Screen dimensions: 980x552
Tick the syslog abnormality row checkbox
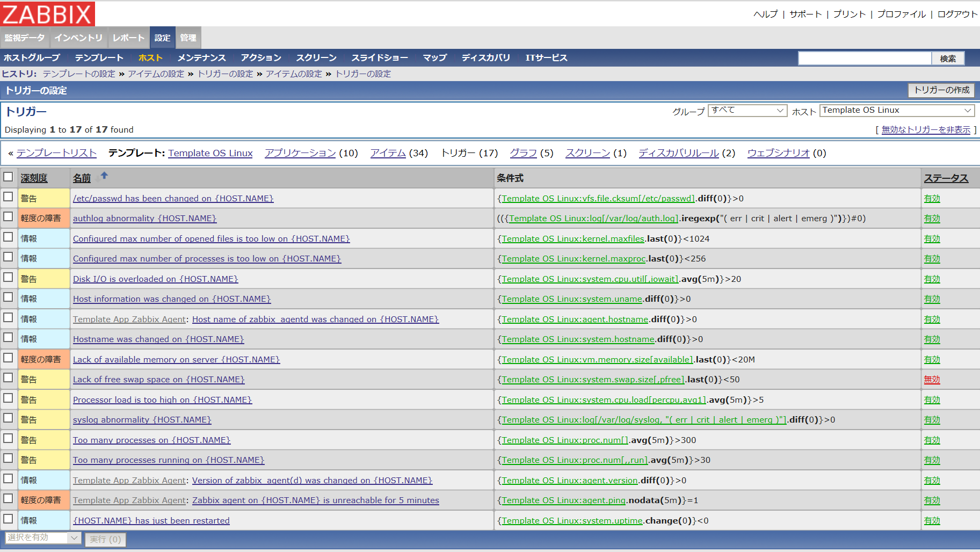(x=8, y=418)
